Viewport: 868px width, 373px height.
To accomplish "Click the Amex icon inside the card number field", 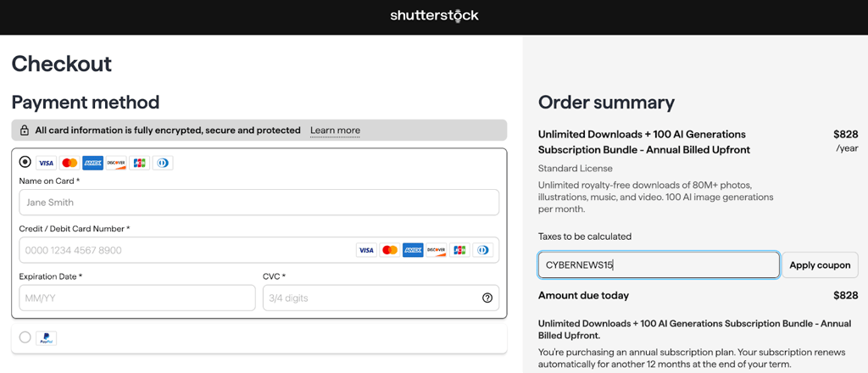I will (413, 250).
